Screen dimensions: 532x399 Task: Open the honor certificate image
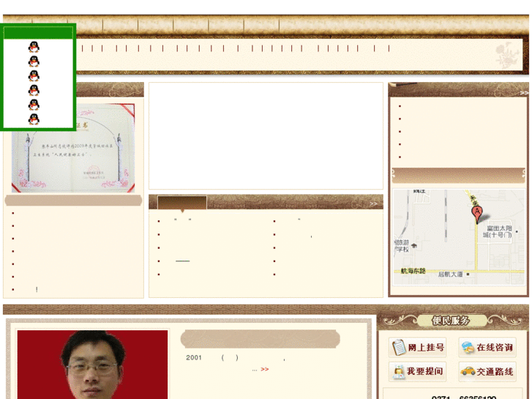coord(73,148)
